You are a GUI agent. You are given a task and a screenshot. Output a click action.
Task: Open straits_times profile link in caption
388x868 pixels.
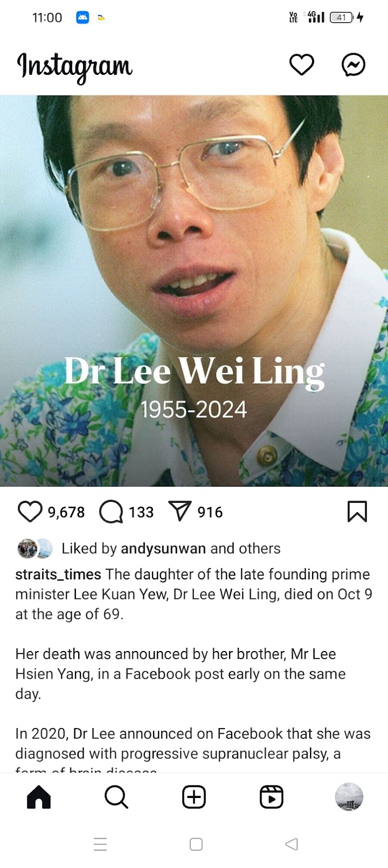(x=58, y=574)
